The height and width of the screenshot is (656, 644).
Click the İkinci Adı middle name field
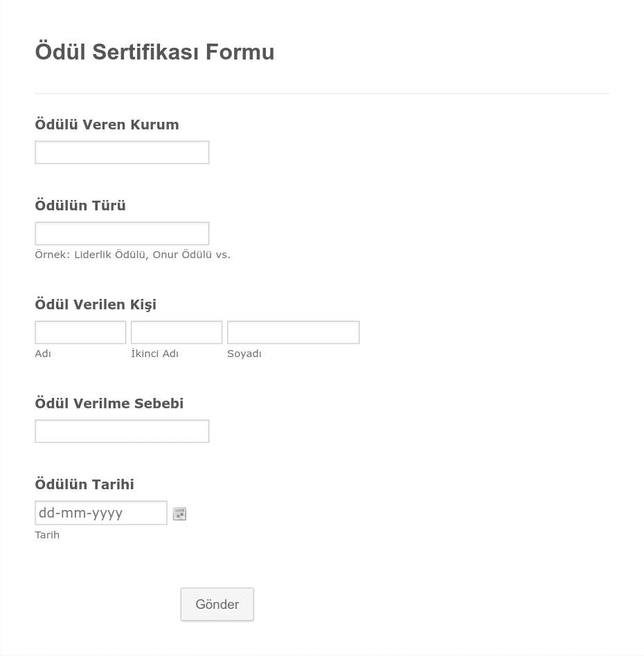pyautogui.click(x=177, y=332)
